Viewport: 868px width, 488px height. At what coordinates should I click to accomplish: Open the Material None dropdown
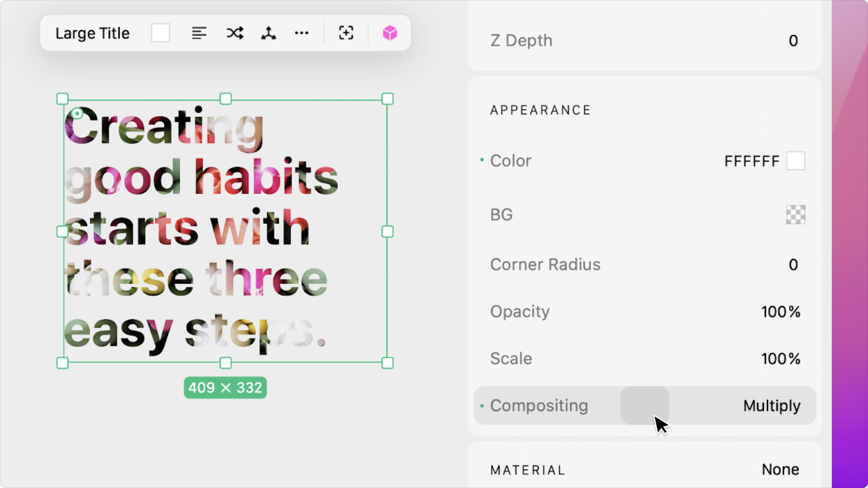[x=780, y=469]
